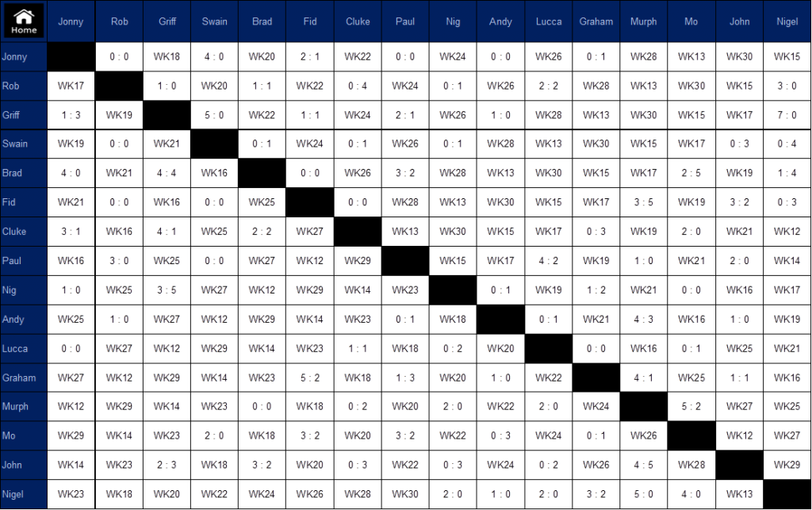812x510 pixels.
Task: Select WK12 in Cluke row, Nigel column
Action: 787,232
